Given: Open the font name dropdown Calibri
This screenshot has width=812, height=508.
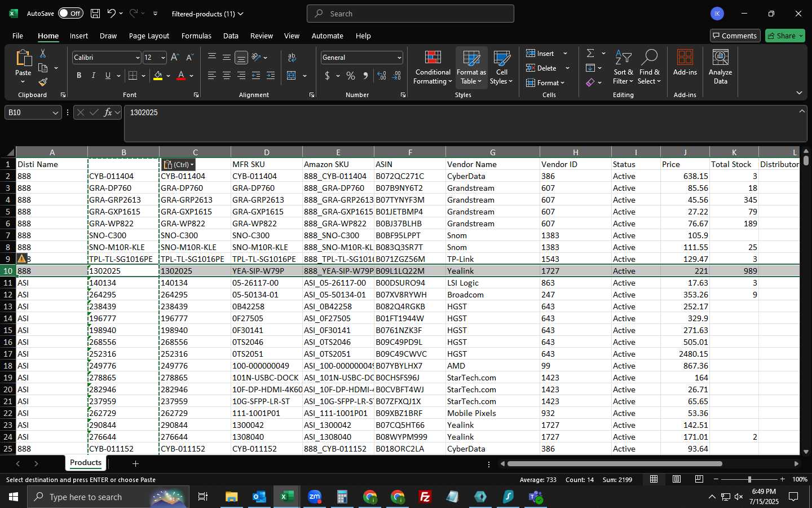Looking at the screenshot, I should 138,58.
